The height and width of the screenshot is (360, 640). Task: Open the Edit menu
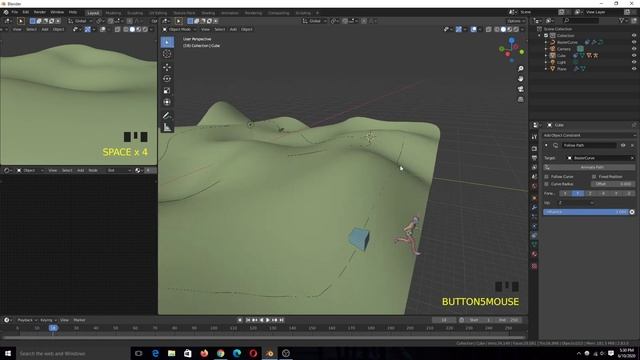26,12
